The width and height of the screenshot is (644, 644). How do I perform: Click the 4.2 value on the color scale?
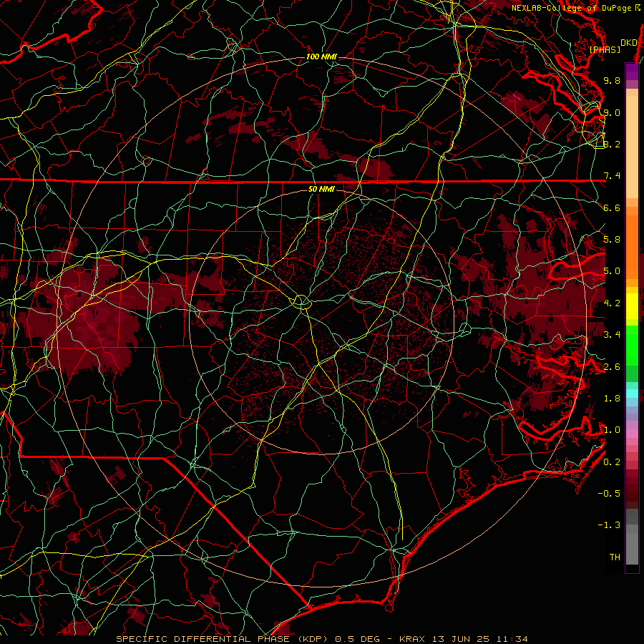[x=612, y=303]
